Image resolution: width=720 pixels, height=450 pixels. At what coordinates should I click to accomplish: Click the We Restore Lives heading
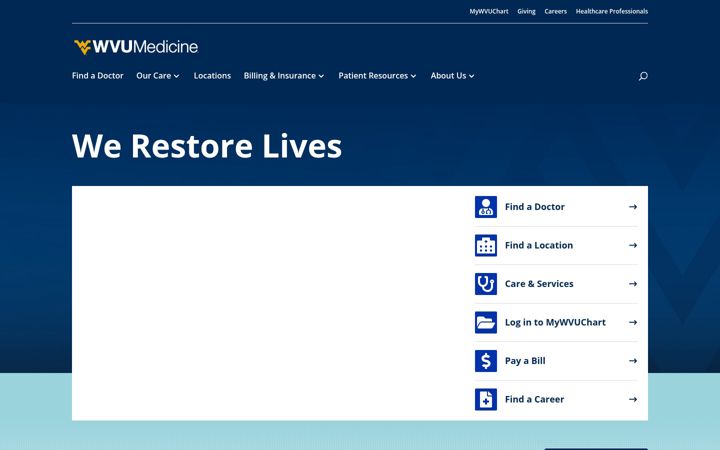207,146
